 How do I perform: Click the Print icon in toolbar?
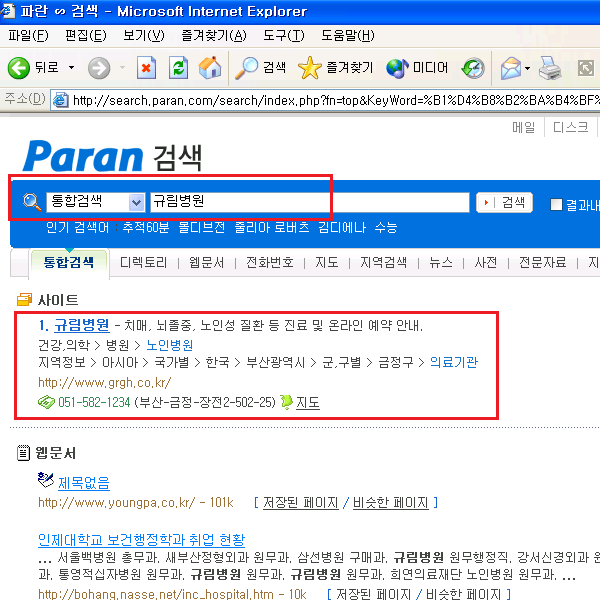(549, 68)
